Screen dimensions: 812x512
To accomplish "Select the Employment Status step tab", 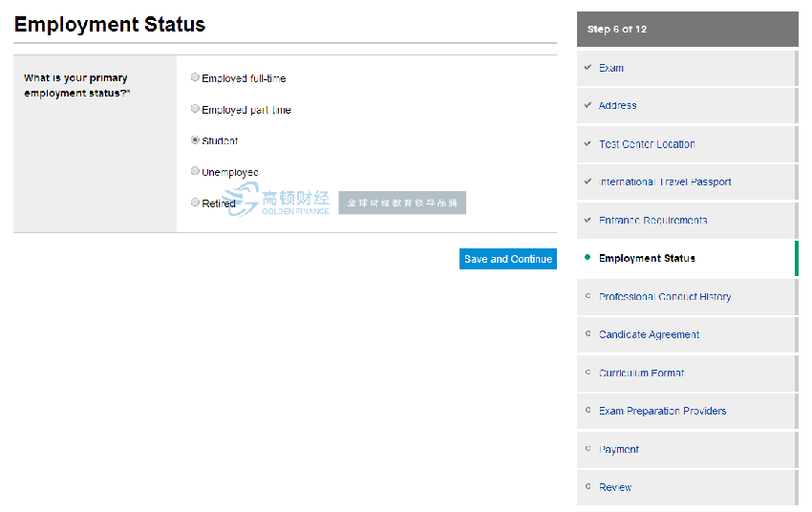I will 647,259.
